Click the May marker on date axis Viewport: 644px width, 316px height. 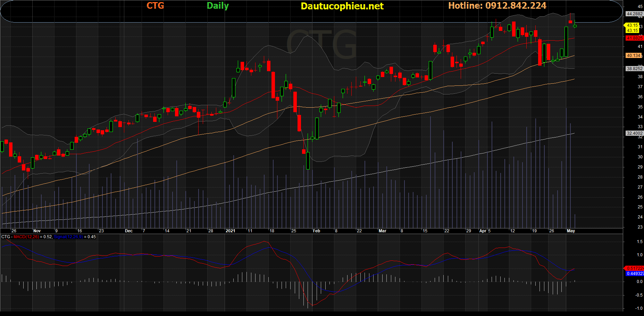(x=571, y=231)
